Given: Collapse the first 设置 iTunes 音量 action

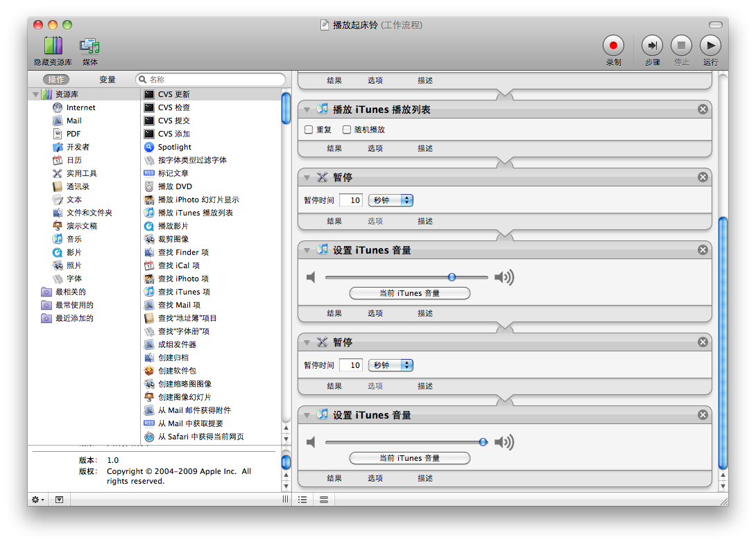Looking at the screenshot, I should click(x=307, y=251).
